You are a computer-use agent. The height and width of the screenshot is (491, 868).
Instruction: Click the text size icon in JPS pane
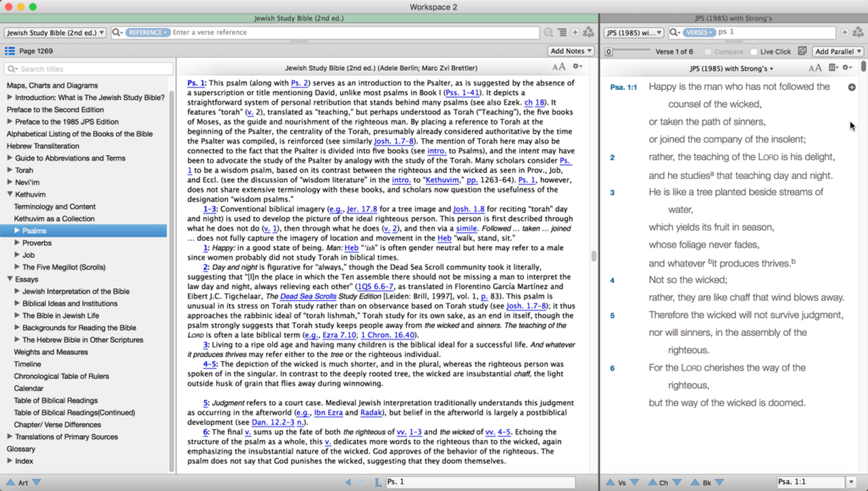coord(814,68)
